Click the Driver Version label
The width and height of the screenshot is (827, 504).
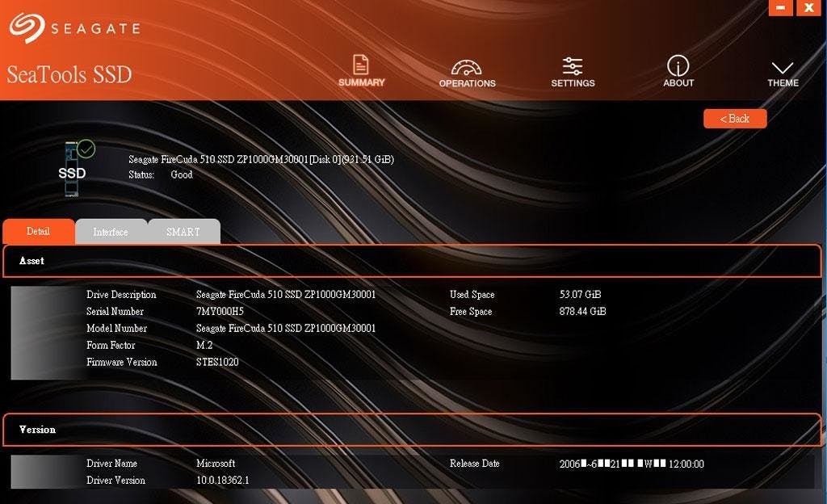(116, 481)
